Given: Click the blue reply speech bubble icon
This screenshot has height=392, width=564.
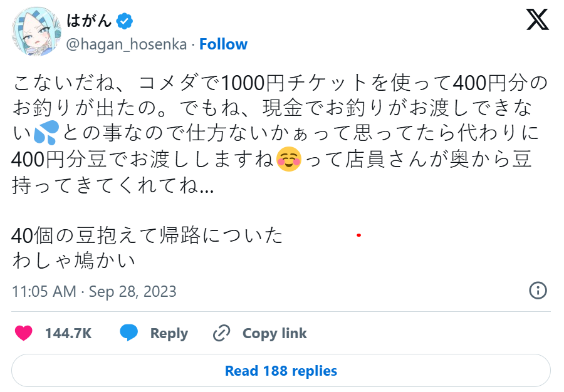Looking at the screenshot, I should (129, 333).
